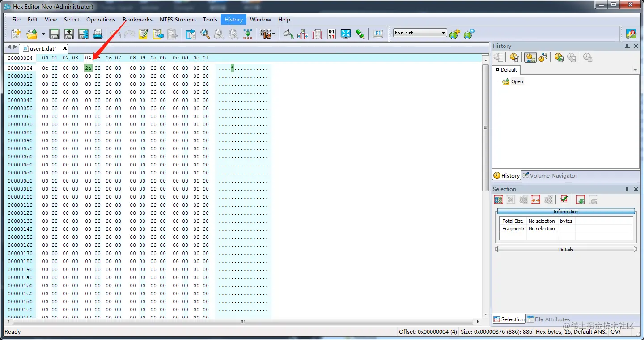Screen dimensions: 644x340
Task: Click the globe with blue plus icon
Action: coord(469,34)
